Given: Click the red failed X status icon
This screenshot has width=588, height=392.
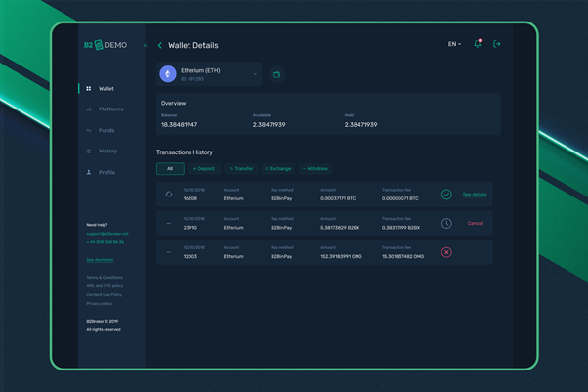Looking at the screenshot, I should [446, 252].
